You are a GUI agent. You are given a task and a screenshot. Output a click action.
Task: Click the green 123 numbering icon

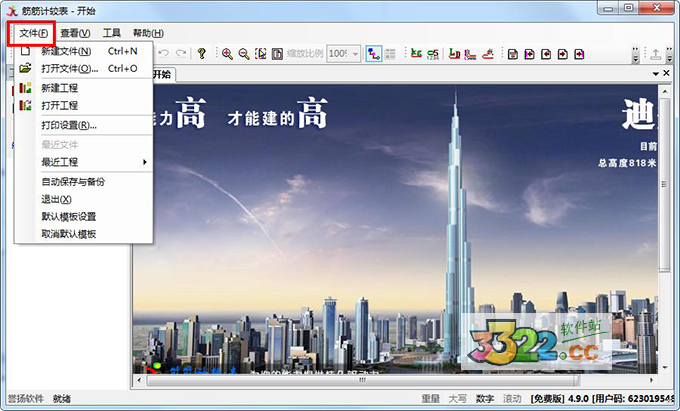pyautogui.click(x=433, y=54)
